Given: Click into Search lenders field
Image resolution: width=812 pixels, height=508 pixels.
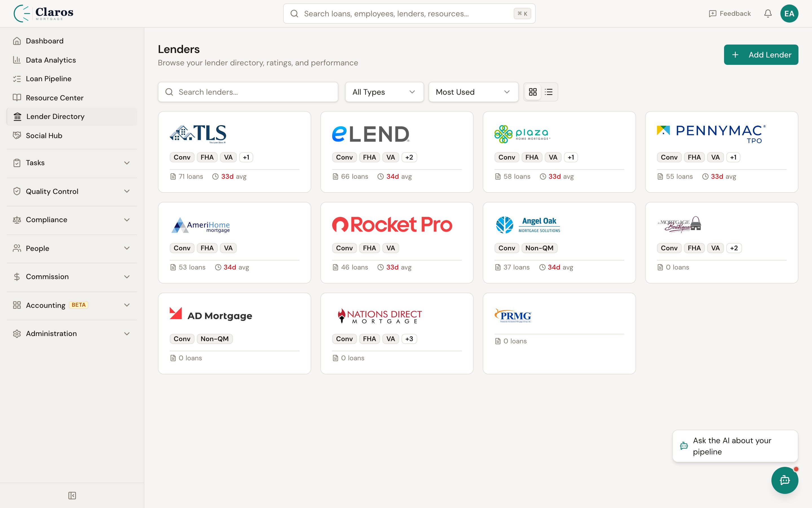Looking at the screenshot, I should (248, 92).
